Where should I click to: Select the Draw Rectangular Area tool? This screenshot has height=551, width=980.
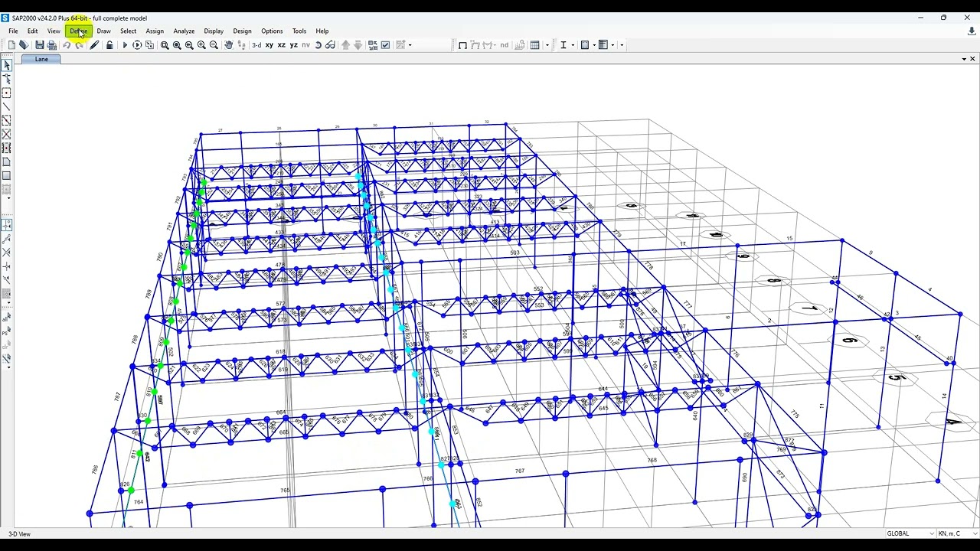click(x=7, y=176)
